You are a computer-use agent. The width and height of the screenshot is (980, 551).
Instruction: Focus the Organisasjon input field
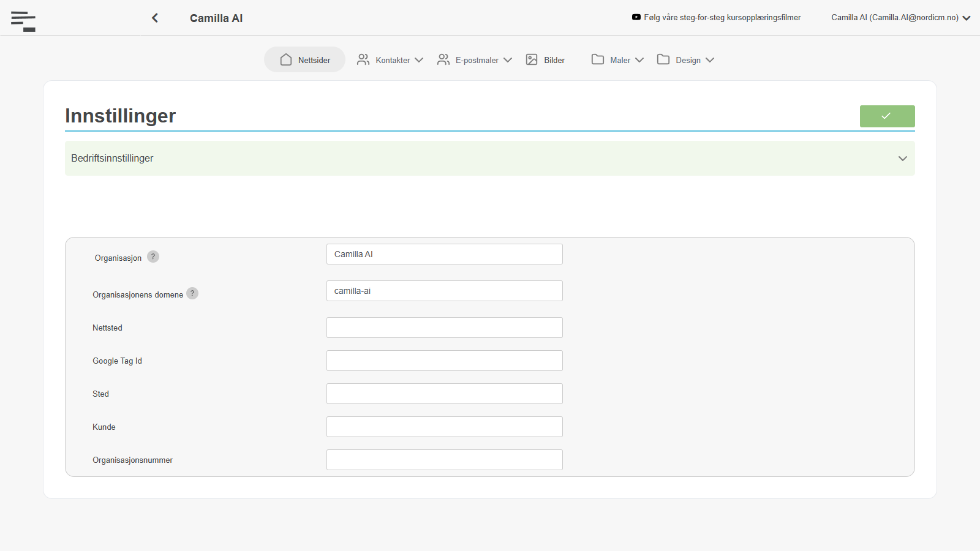pyautogui.click(x=445, y=254)
